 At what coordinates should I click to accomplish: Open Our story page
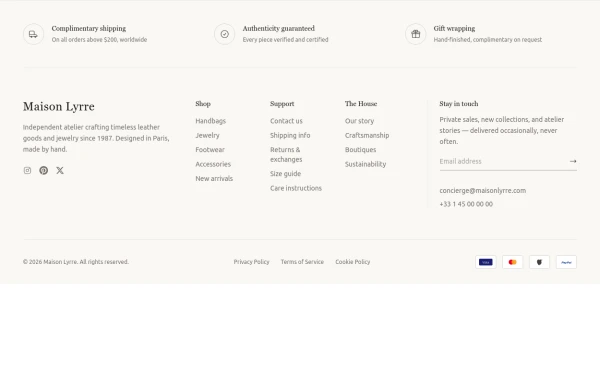(x=359, y=121)
